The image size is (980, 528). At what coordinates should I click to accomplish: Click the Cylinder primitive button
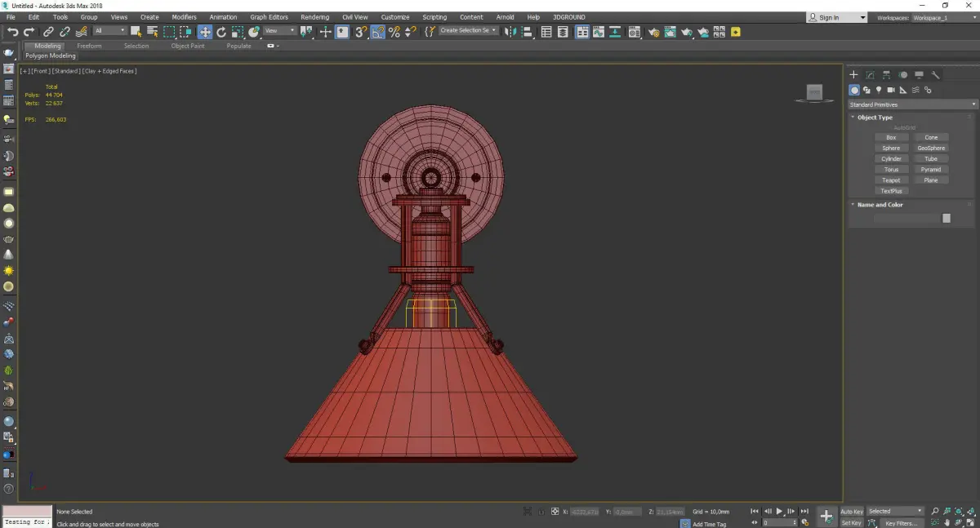(x=891, y=159)
